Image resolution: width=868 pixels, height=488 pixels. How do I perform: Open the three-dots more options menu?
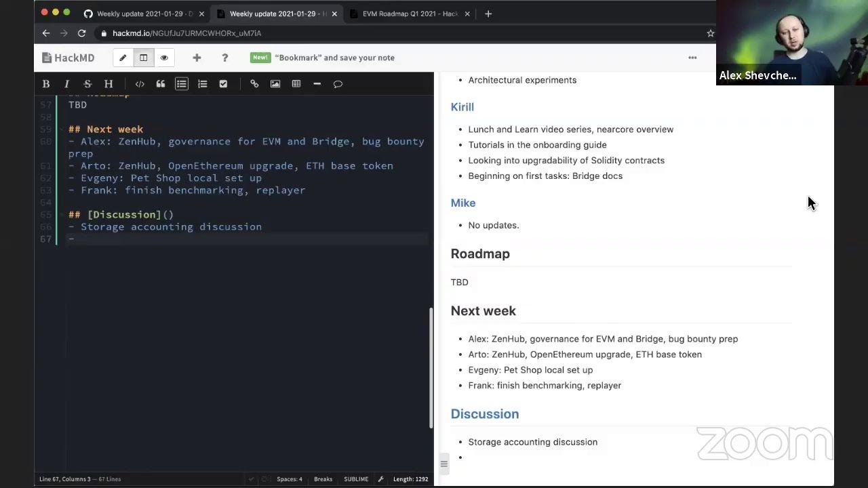point(692,58)
